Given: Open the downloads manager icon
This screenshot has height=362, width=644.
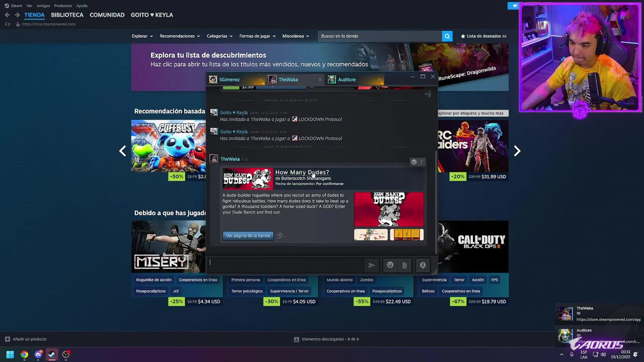Looking at the screenshot, I should (296, 339).
